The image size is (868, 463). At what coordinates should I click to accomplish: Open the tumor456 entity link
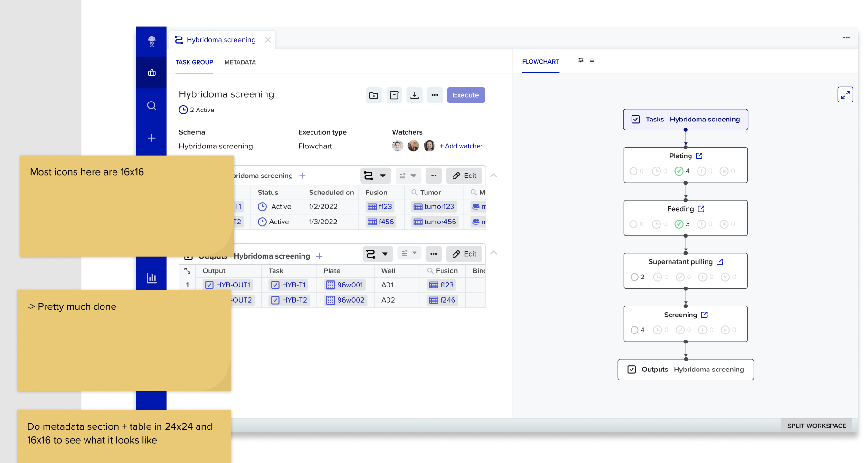[x=434, y=222]
